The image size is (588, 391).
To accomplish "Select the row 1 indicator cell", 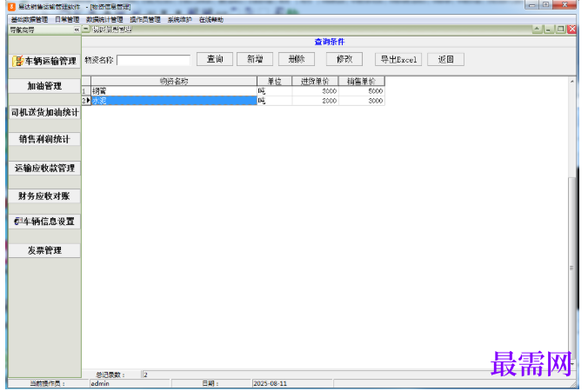I will point(86,91).
